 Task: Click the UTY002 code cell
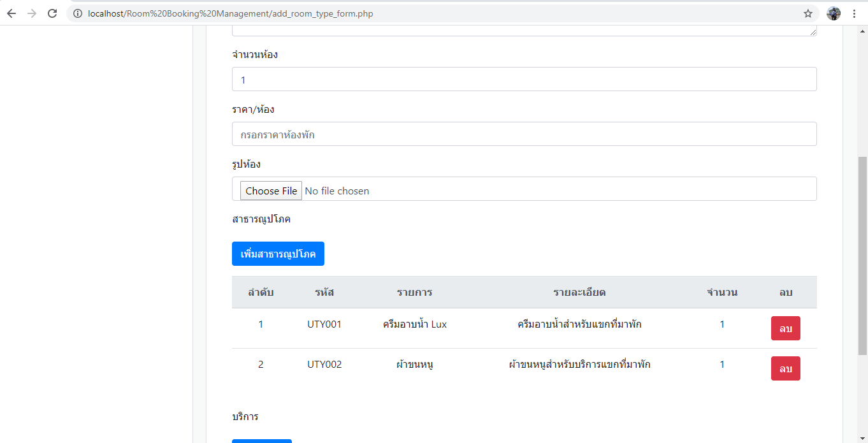click(x=324, y=365)
